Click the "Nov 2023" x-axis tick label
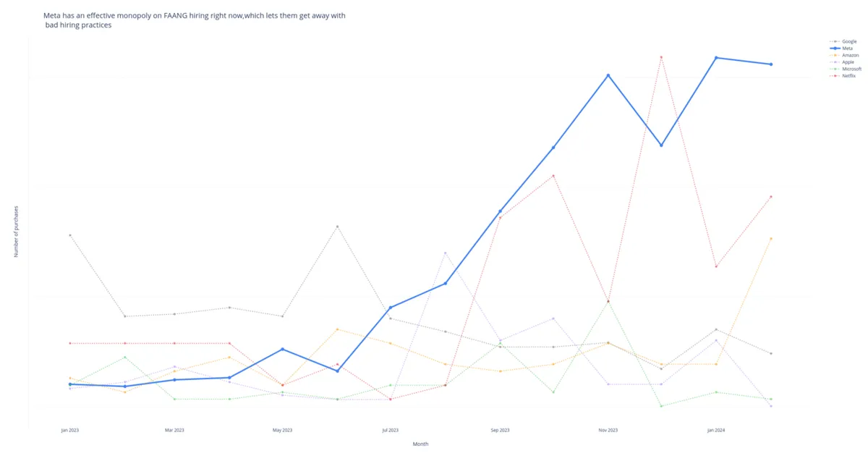868x456 pixels. pyautogui.click(x=608, y=430)
